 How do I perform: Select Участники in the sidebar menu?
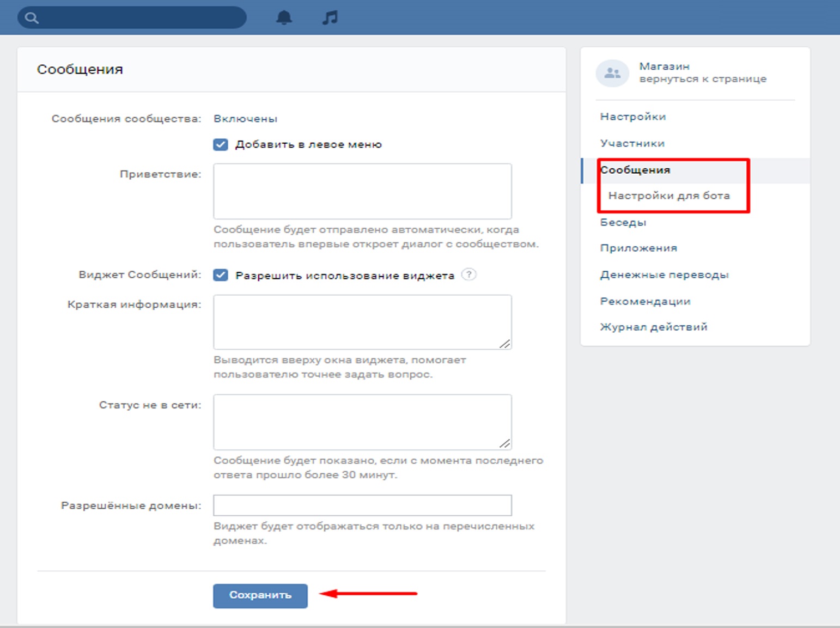click(x=632, y=143)
